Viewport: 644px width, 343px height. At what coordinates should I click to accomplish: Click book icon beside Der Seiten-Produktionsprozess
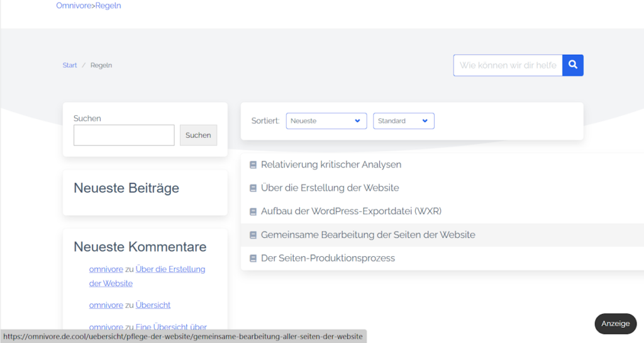pos(253,258)
